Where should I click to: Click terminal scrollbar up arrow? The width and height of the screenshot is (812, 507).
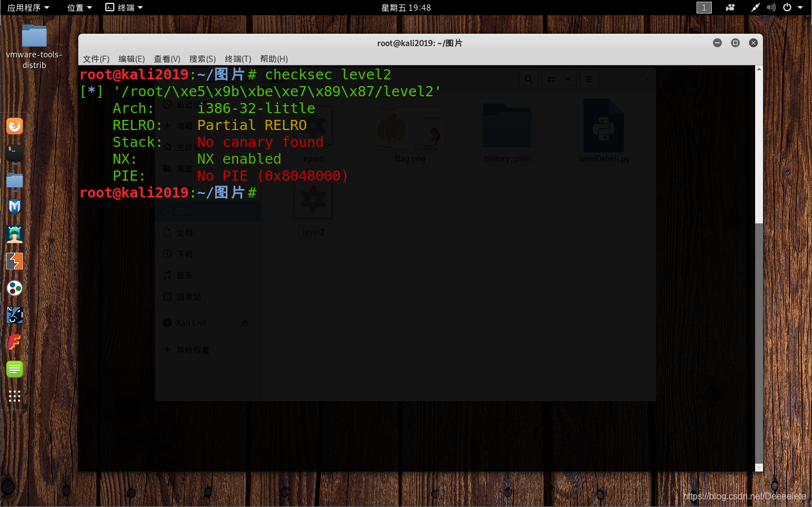point(759,69)
